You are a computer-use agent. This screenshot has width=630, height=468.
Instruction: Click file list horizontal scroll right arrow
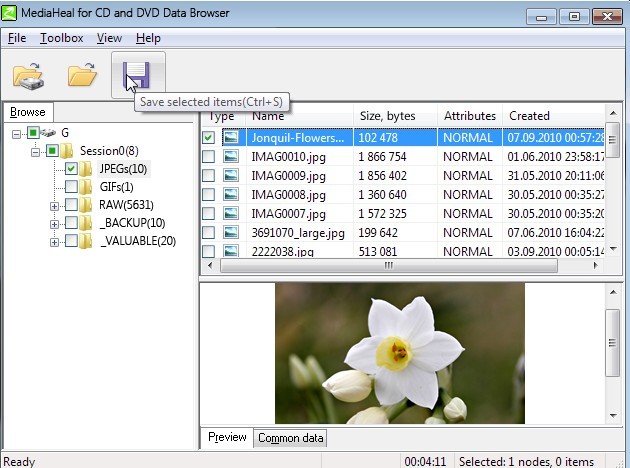coord(595,265)
